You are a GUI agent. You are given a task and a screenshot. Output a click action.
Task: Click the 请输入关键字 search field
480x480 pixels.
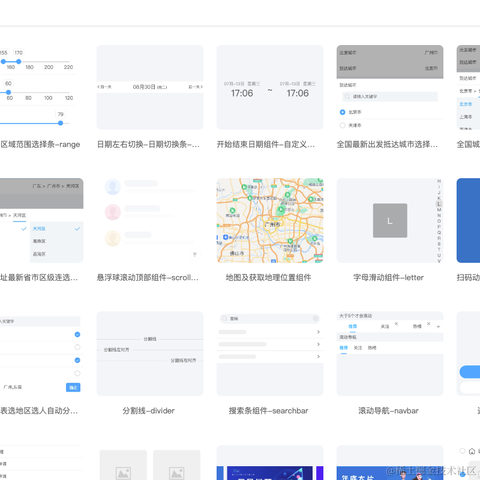pos(390,96)
